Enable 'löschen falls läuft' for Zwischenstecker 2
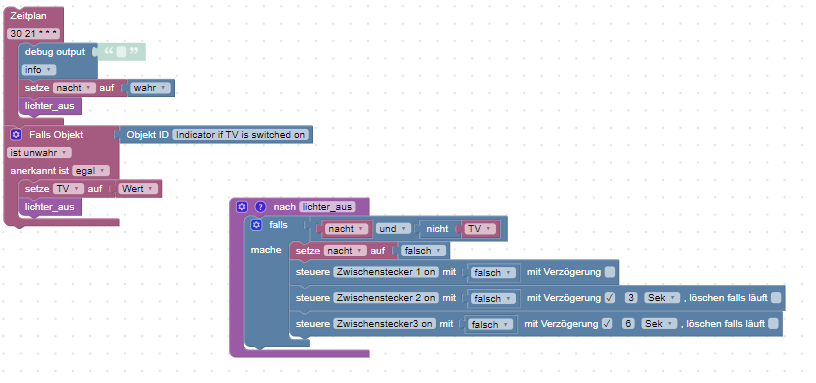 [x=776, y=298]
